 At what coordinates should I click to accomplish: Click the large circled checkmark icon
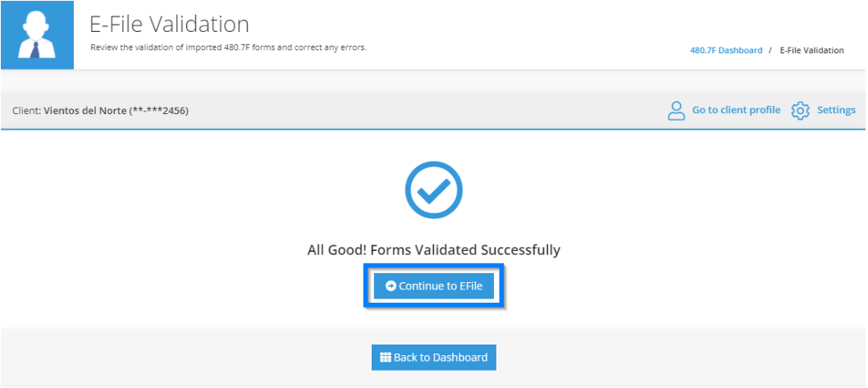pos(433,189)
